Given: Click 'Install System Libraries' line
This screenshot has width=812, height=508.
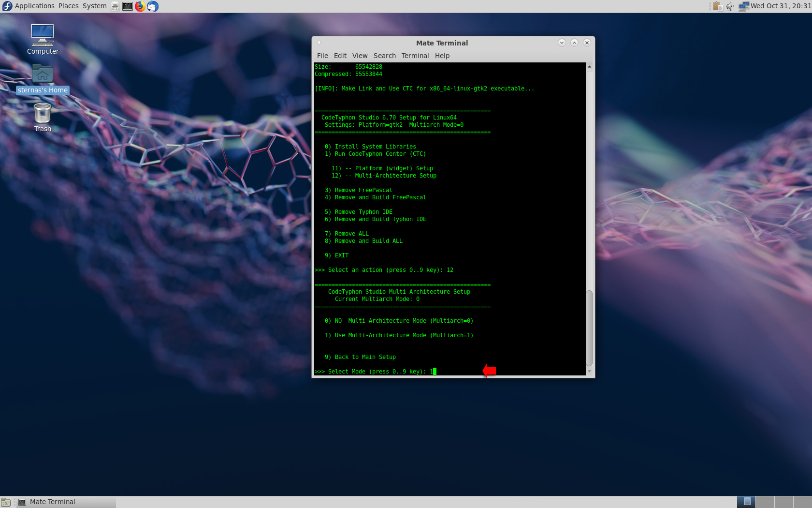Looking at the screenshot, I should tap(370, 147).
